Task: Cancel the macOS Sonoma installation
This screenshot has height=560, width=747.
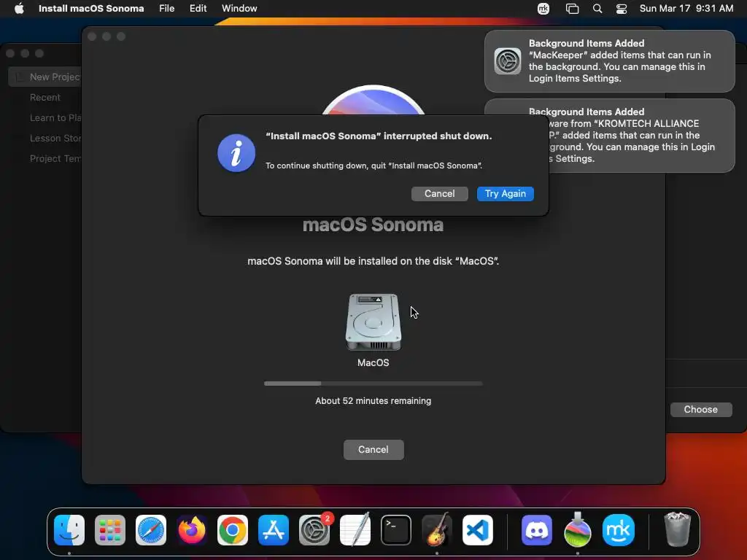Action: coord(373,449)
